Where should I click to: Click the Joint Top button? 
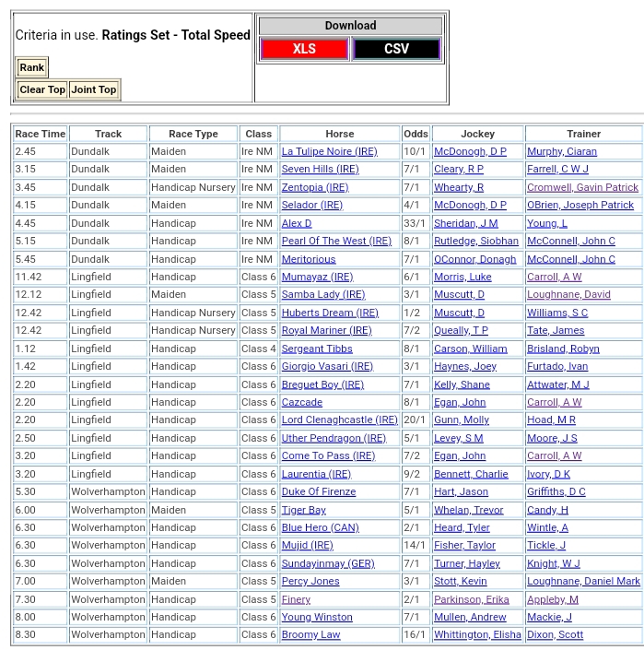click(x=94, y=89)
